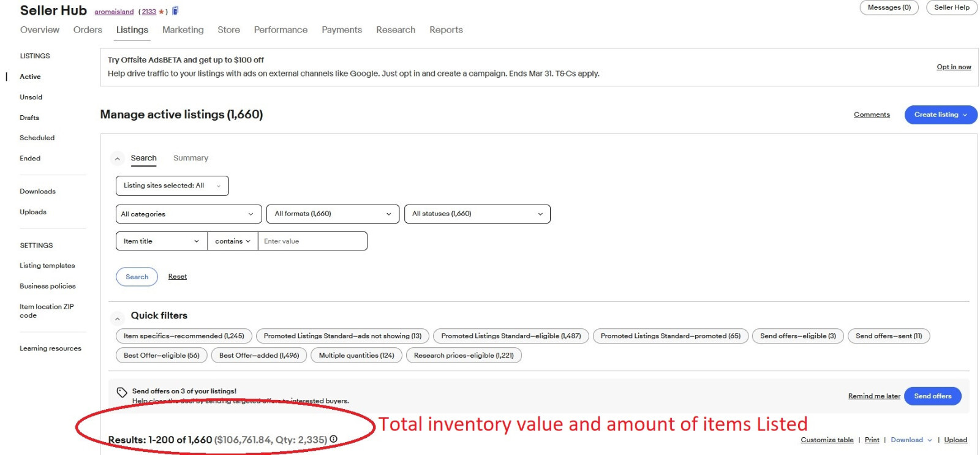Collapse the Quick filters section
This screenshot has height=455, width=980.
[118, 318]
